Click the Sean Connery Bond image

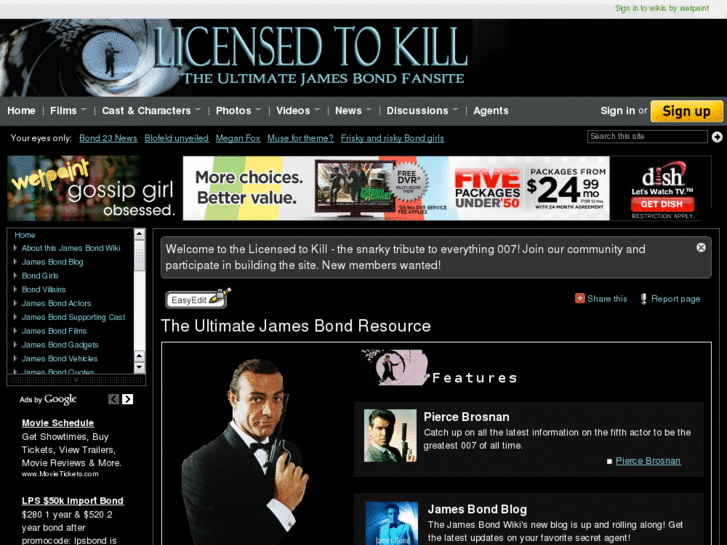[x=246, y=452]
